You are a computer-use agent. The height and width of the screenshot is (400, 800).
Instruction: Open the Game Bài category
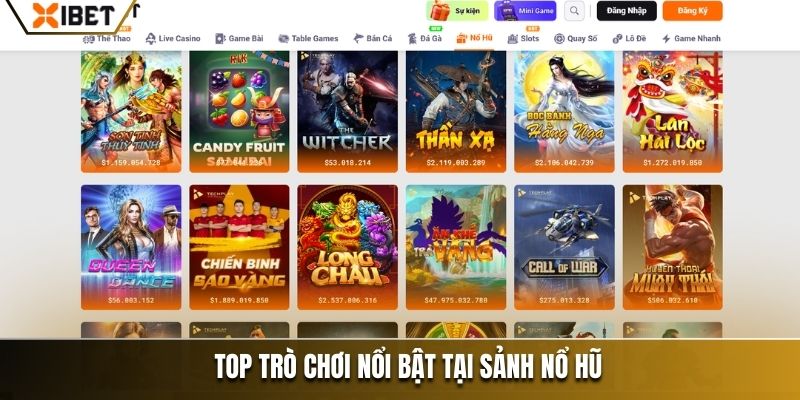[x=239, y=38]
